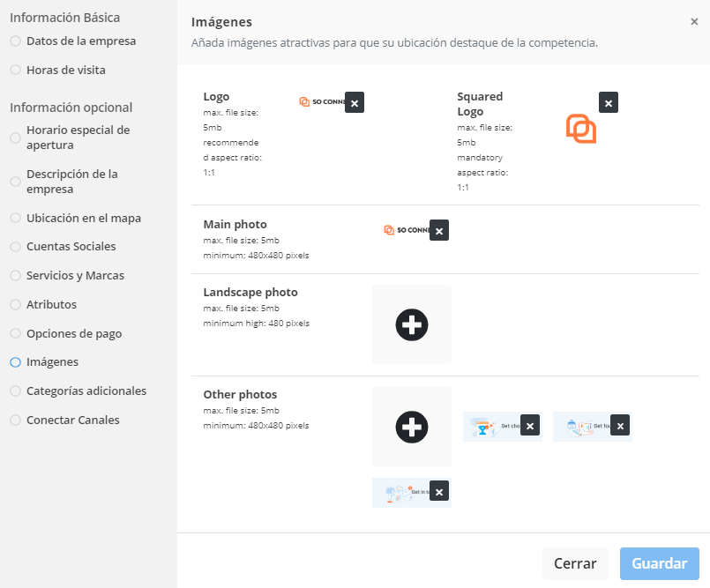Remove the Squared Logo image

[608, 102]
